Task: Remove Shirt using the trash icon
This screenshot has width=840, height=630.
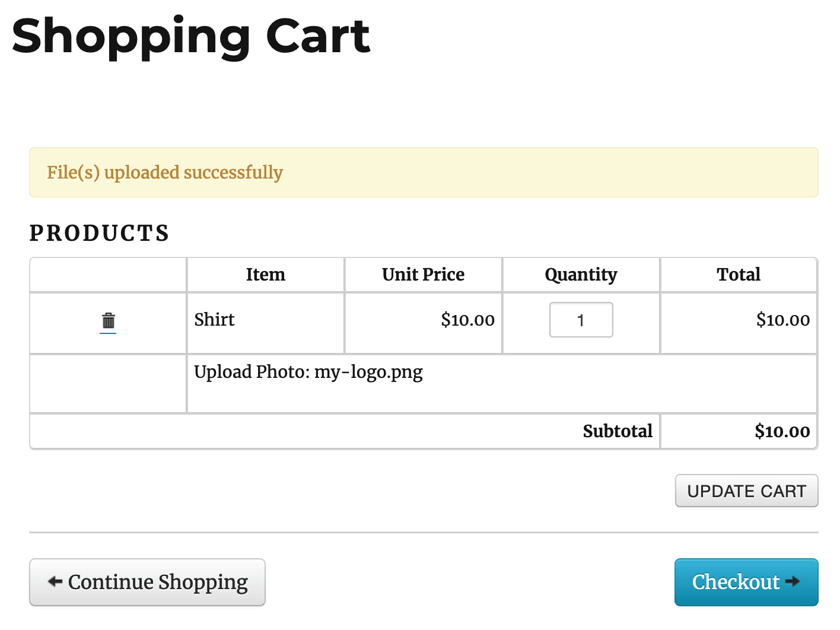Action: pyautogui.click(x=108, y=321)
